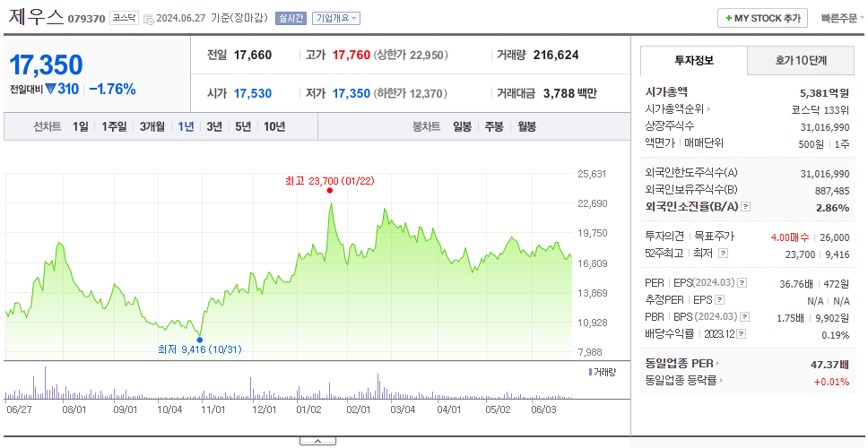Switch to the 호가10단계 tab
This screenshot has height=448, width=868.
coord(801,61)
